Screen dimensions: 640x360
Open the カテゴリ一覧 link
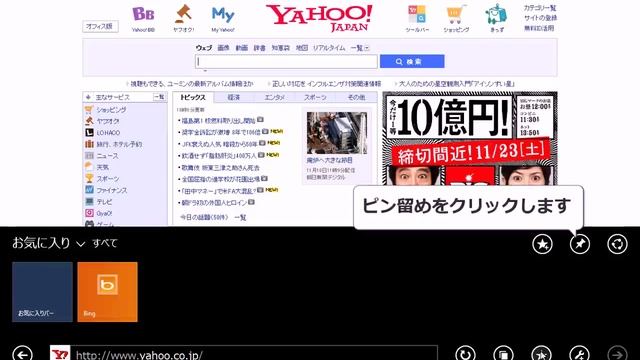pyautogui.click(x=540, y=8)
